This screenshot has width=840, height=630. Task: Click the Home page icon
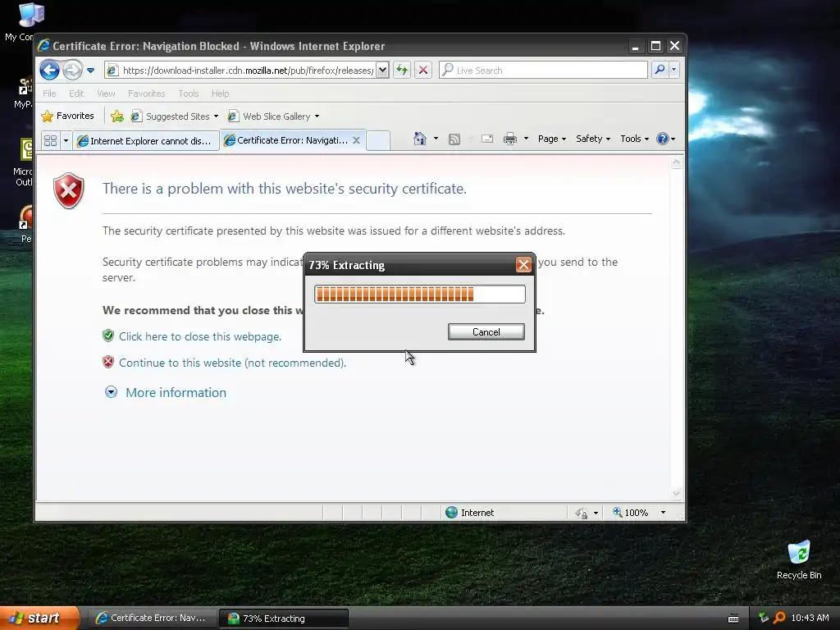coord(419,139)
